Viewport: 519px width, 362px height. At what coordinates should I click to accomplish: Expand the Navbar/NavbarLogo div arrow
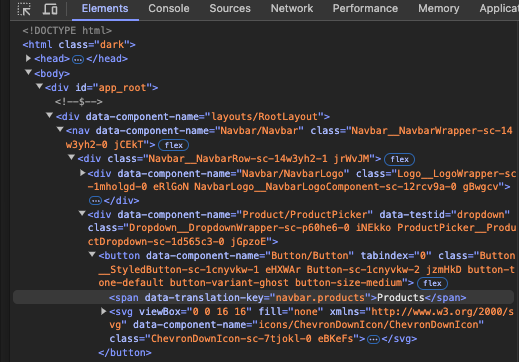(82, 173)
